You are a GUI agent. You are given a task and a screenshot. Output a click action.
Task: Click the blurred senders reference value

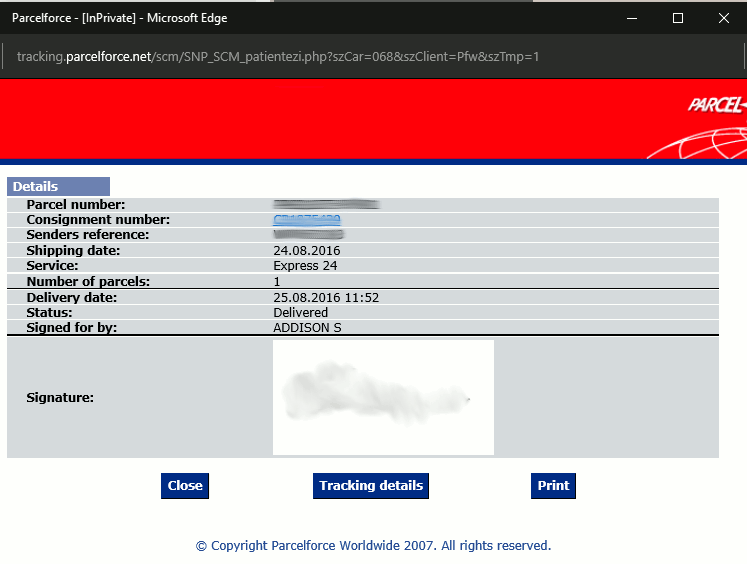coord(308,234)
